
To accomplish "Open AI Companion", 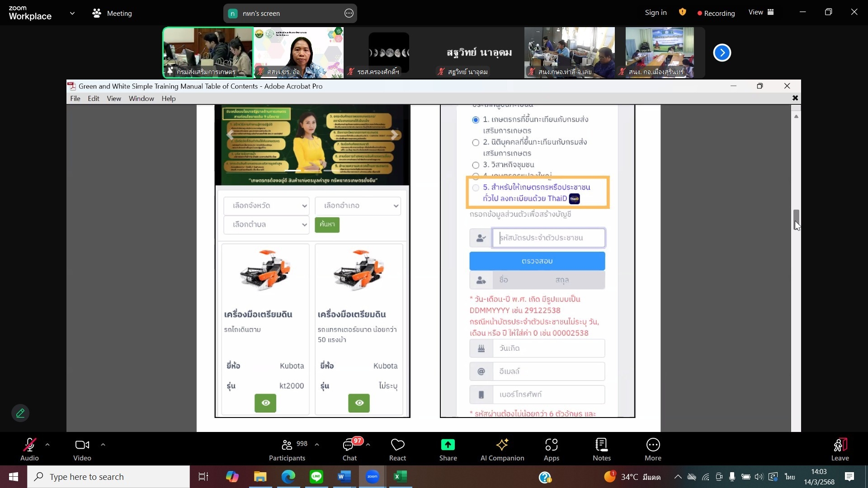I will tap(502, 446).
